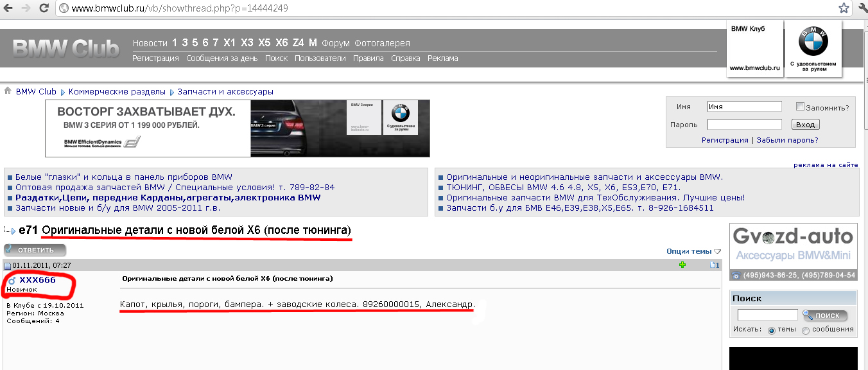Open the BMW Клуб header banner

pos(755,48)
